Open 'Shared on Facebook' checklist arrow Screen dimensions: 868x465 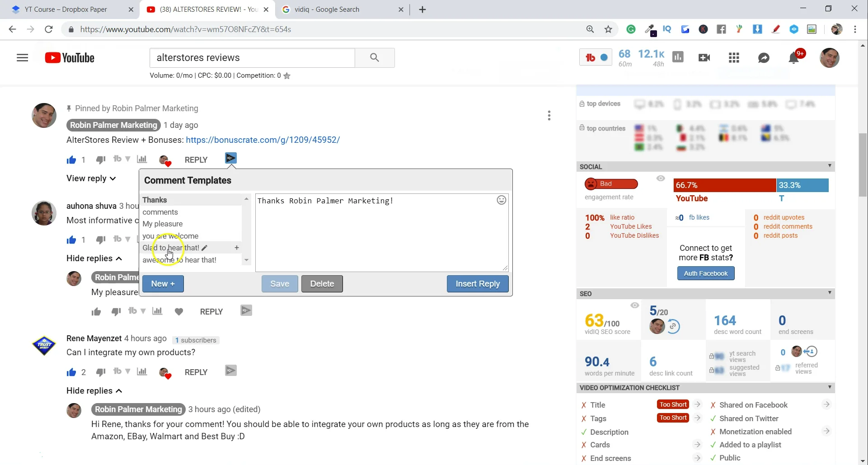point(826,404)
